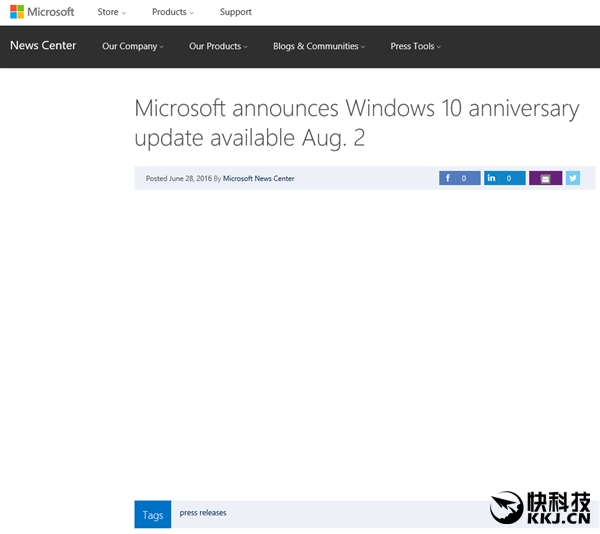
Task: Open Blogs & Communities menu
Action: click(319, 46)
